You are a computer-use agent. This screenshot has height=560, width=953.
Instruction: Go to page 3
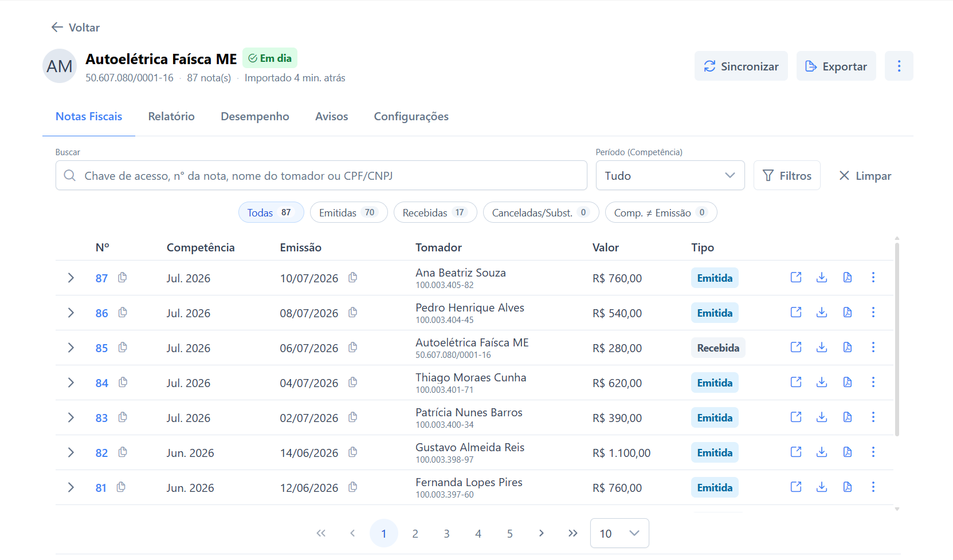click(446, 533)
